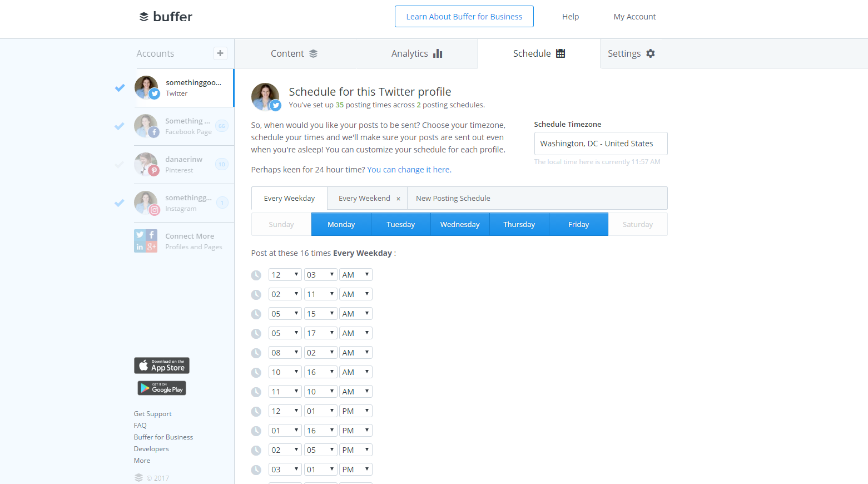Go to the Settings tab
Screen dimensions: 868x484
coord(631,53)
